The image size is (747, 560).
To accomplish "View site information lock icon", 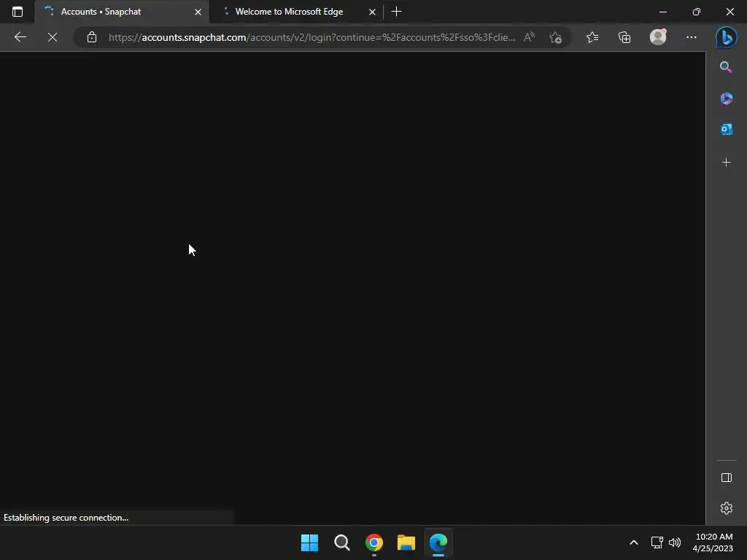I will click(92, 37).
